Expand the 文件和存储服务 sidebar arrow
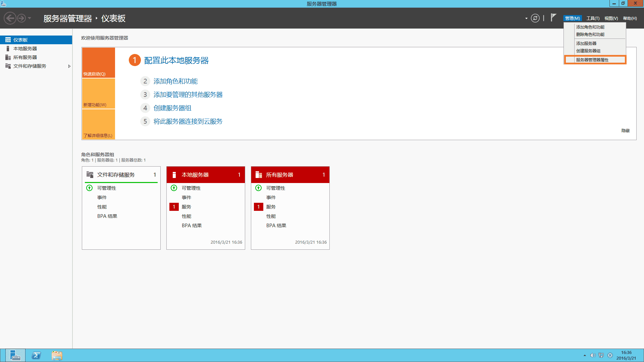Screen dimensions: 644x362 click(69, 66)
